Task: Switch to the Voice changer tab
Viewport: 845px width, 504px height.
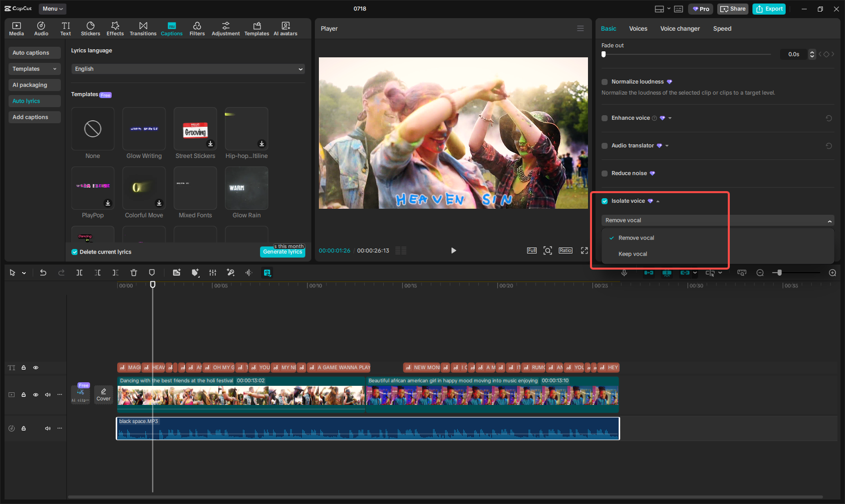Action: click(680, 29)
